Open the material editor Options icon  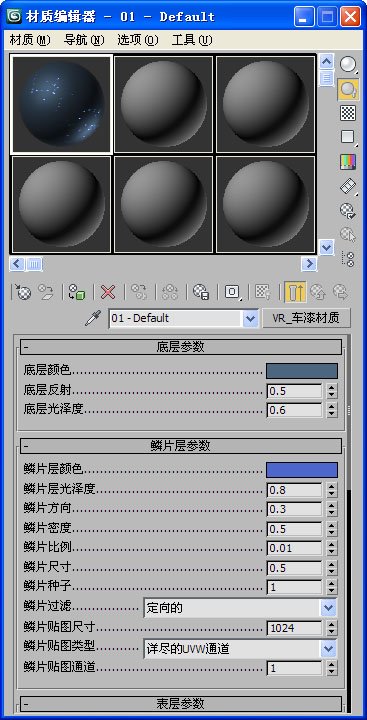click(x=349, y=210)
